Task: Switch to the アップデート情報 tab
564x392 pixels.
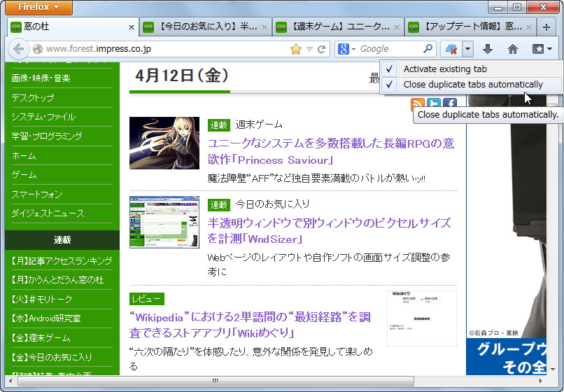Action: 470,27
